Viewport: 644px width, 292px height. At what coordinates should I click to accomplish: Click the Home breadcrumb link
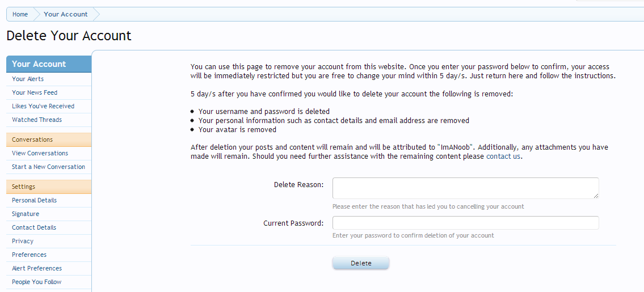(20, 14)
